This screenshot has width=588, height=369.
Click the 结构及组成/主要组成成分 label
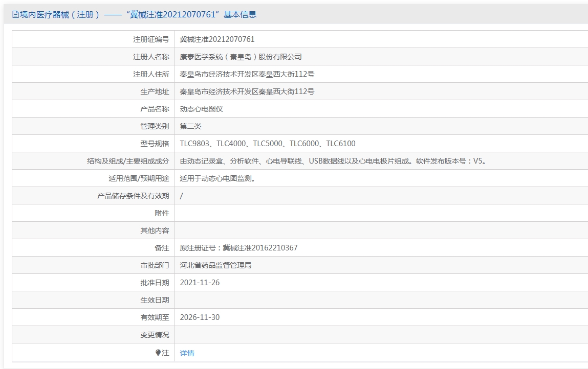128,161
